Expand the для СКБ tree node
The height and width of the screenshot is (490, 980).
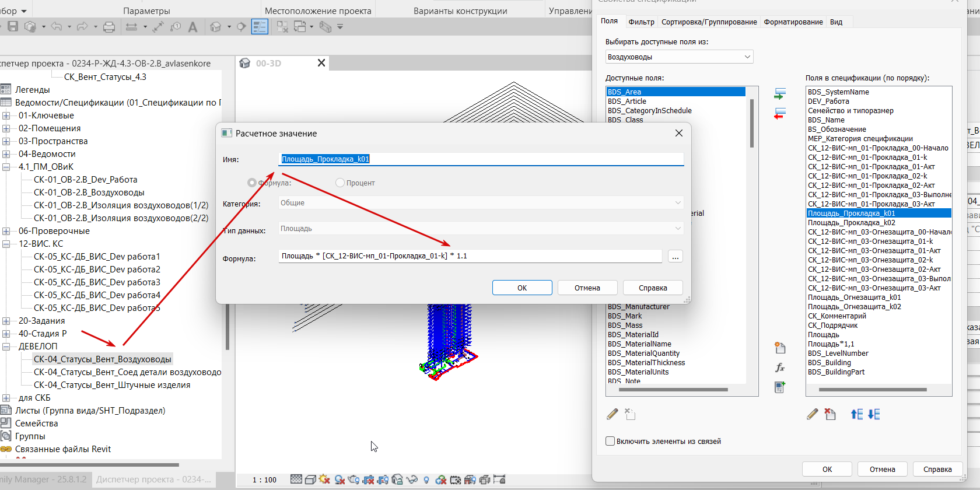6,398
